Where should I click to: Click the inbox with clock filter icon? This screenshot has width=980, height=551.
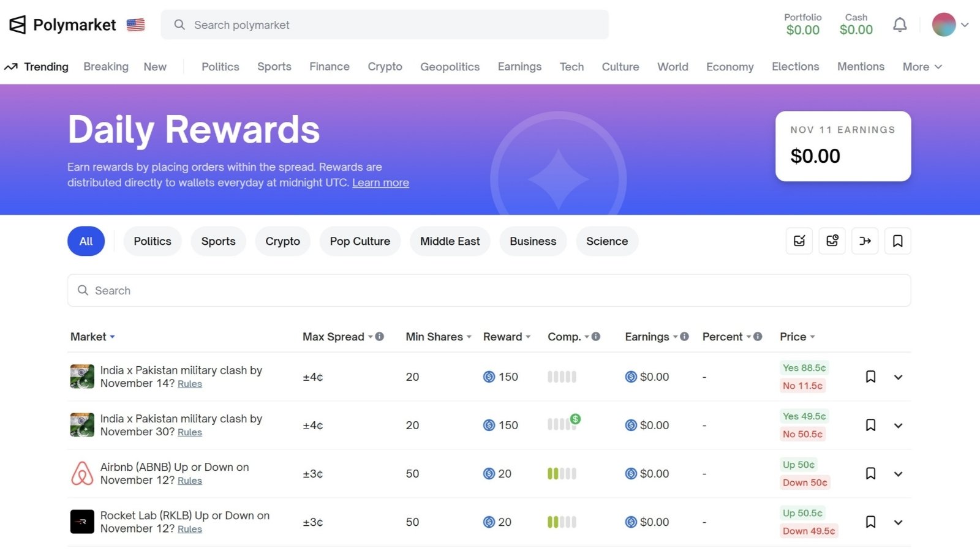(x=832, y=241)
